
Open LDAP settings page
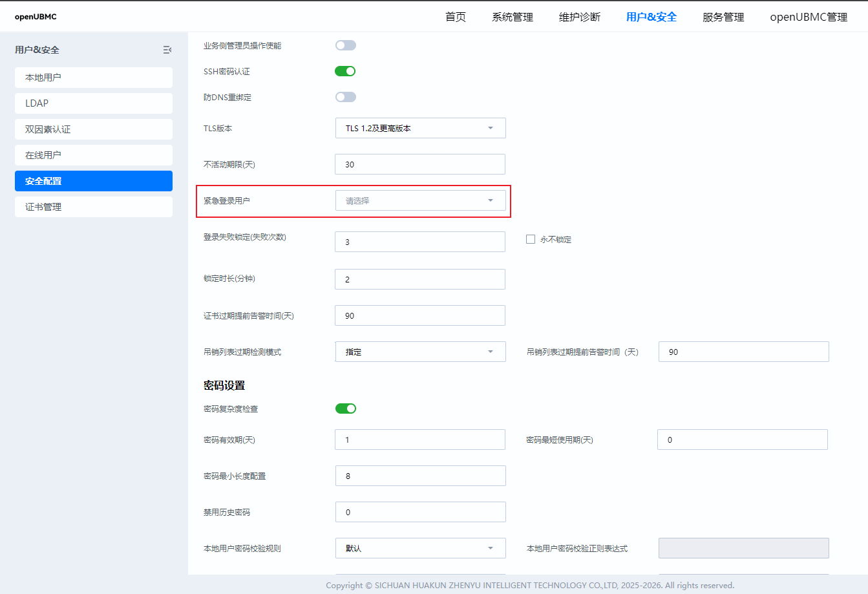94,103
